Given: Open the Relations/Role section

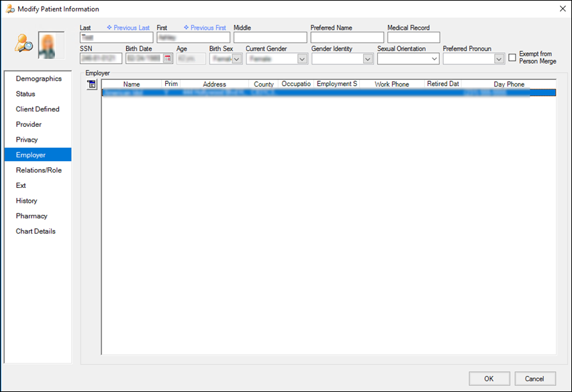Looking at the screenshot, I should tap(39, 170).
